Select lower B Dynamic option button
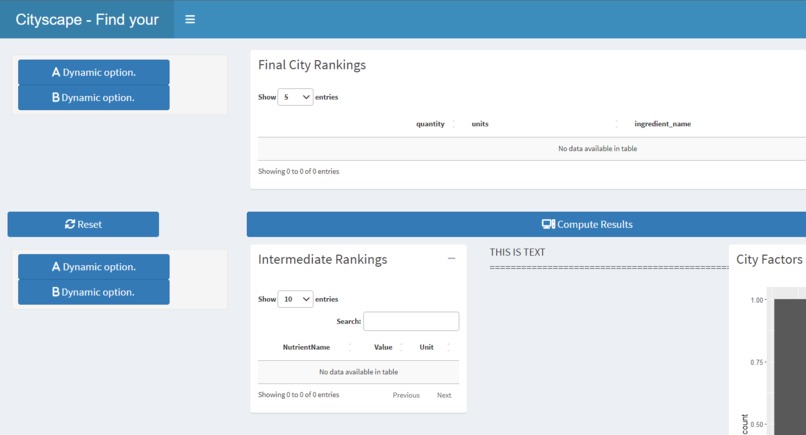 pyautogui.click(x=94, y=292)
